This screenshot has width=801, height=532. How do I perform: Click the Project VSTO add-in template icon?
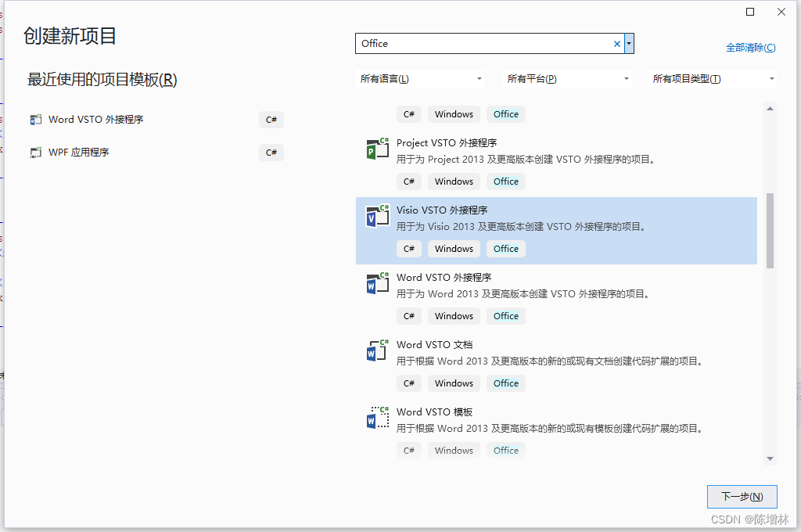click(x=378, y=149)
